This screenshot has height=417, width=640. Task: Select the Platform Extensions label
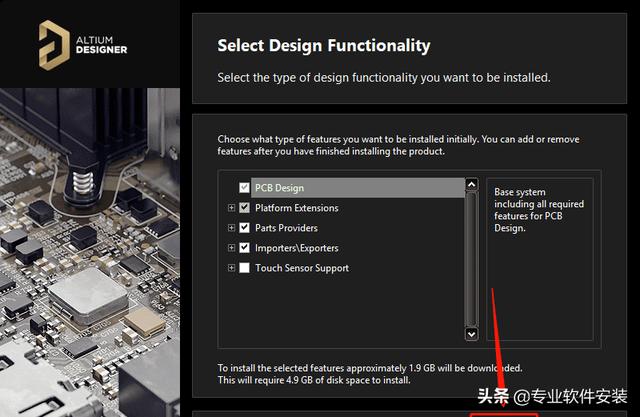[x=297, y=208]
